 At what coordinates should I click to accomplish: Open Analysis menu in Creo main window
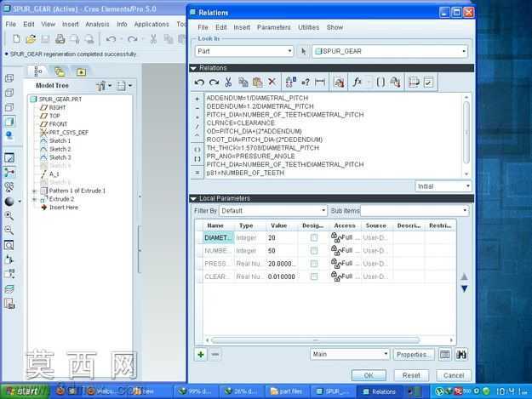point(97,25)
